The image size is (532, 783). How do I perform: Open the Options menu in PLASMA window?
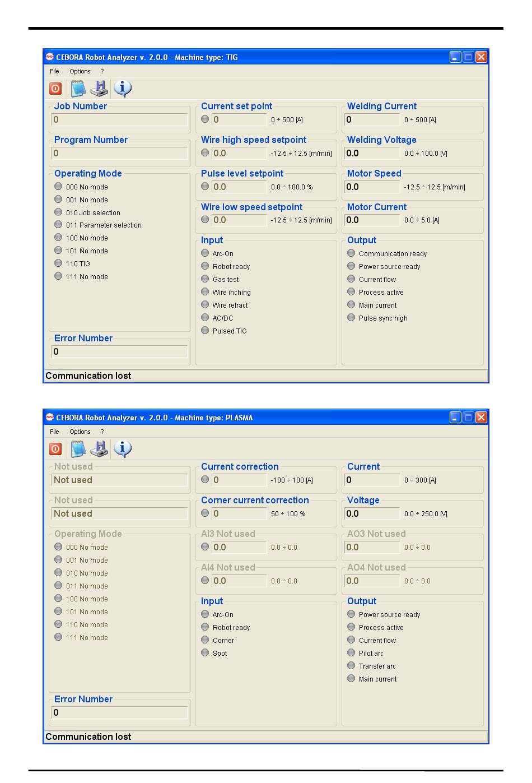(x=80, y=432)
